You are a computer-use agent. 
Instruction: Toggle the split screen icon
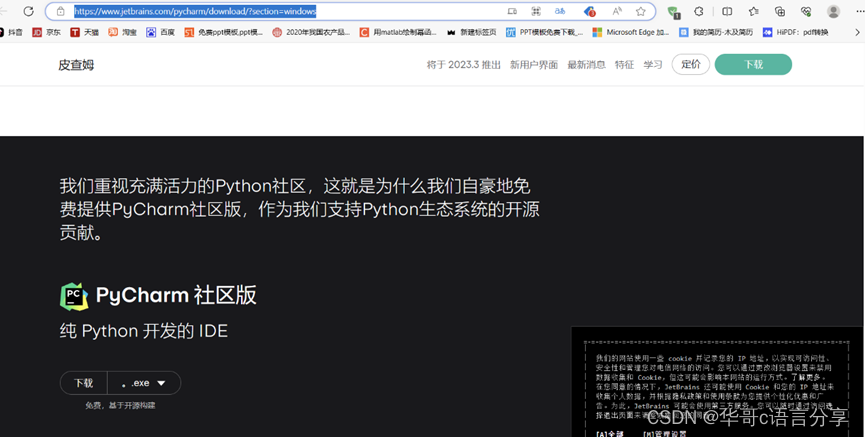(x=727, y=11)
